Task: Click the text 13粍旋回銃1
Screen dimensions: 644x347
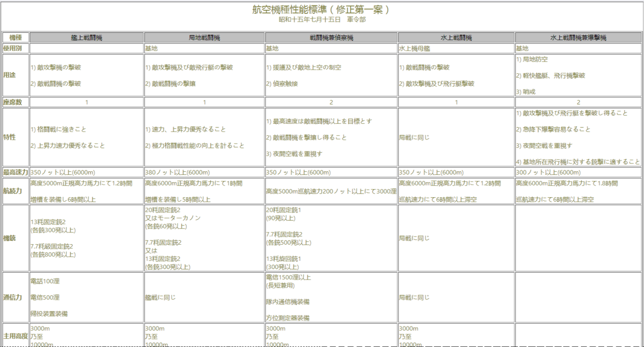Action: (x=284, y=258)
